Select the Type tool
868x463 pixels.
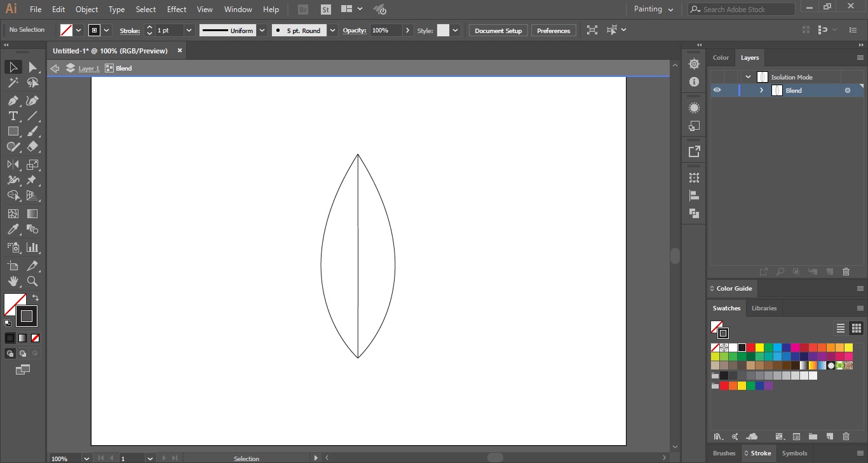(x=13, y=116)
